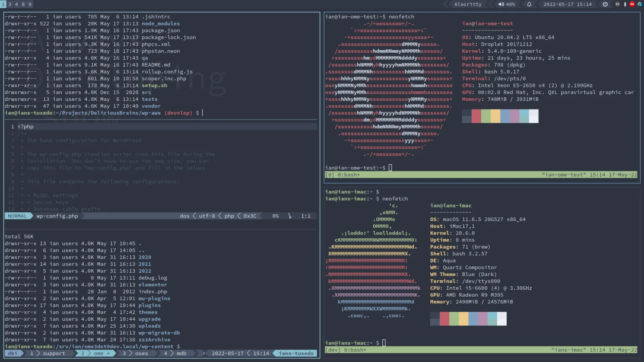644x362 pixels.
Task: Mute the volume via the speaker icon
Action: point(501,4)
